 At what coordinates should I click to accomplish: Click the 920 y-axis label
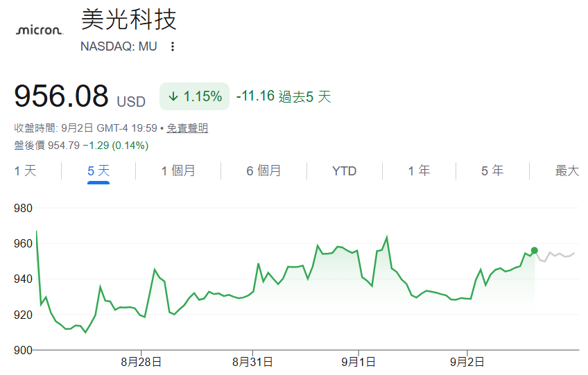point(23,315)
